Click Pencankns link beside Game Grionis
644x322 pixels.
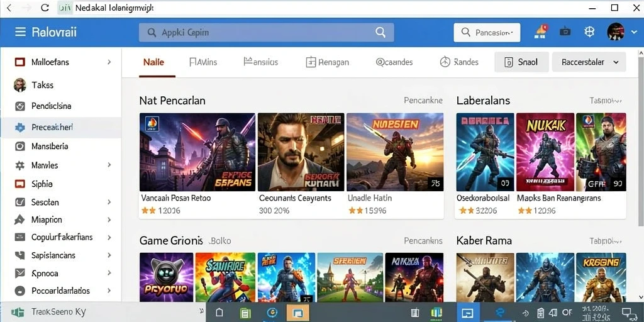pyautogui.click(x=423, y=241)
